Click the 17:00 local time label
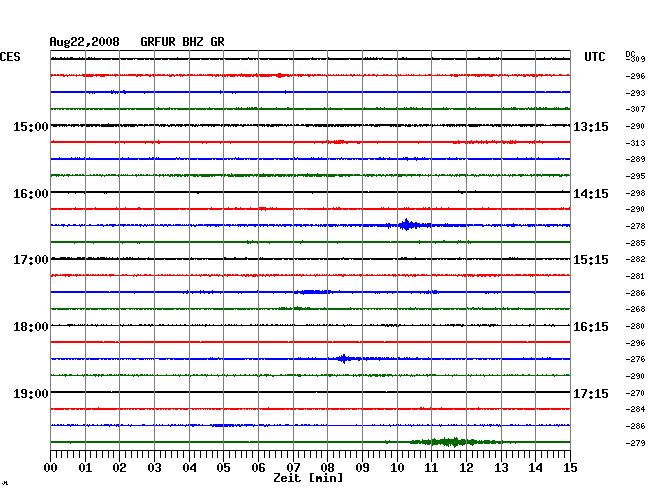Image resolution: width=650 pixels, height=494 pixels. [x=31, y=260]
